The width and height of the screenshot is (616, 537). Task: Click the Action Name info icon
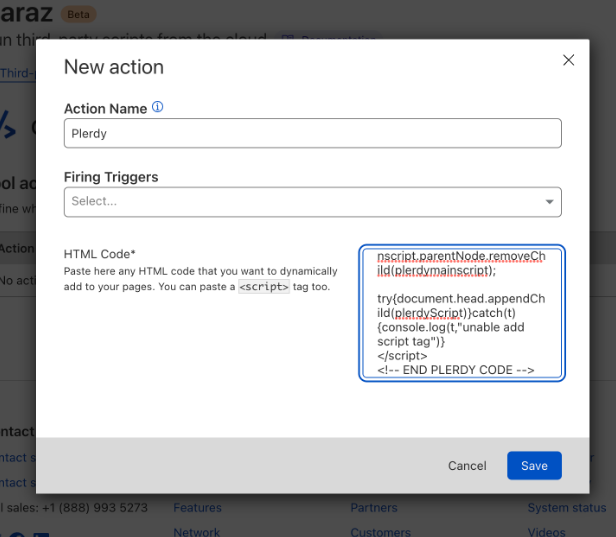point(158,107)
